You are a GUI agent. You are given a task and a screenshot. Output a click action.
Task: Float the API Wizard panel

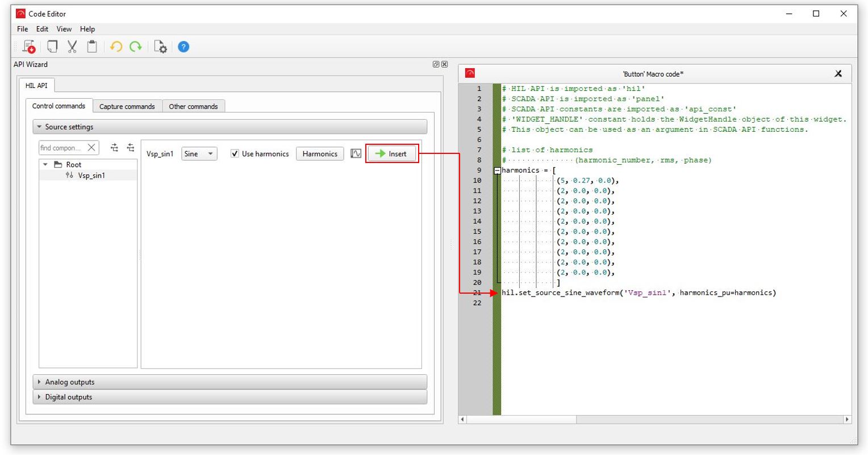click(436, 65)
